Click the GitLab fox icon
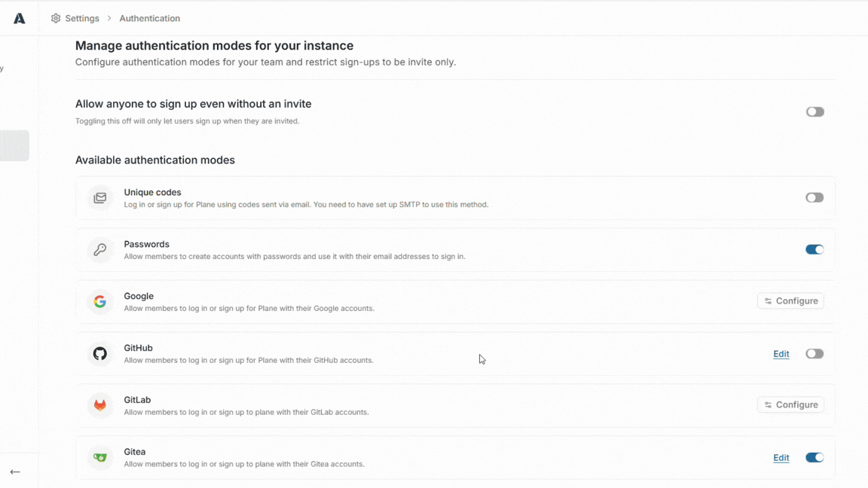Image resolution: width=868 pixels, height=488 pixels. click(100, 406)
